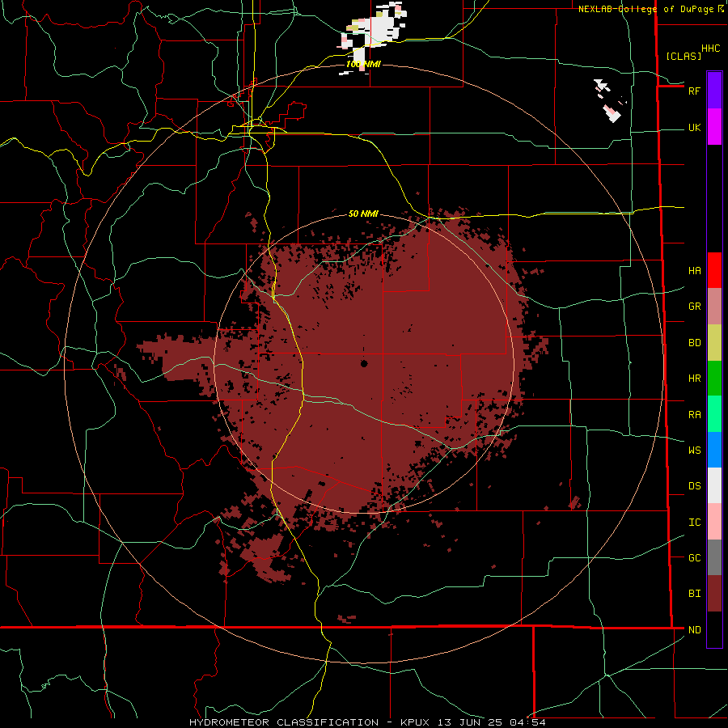
Task: Click the white DS legend color block
Action: [714, 485]
